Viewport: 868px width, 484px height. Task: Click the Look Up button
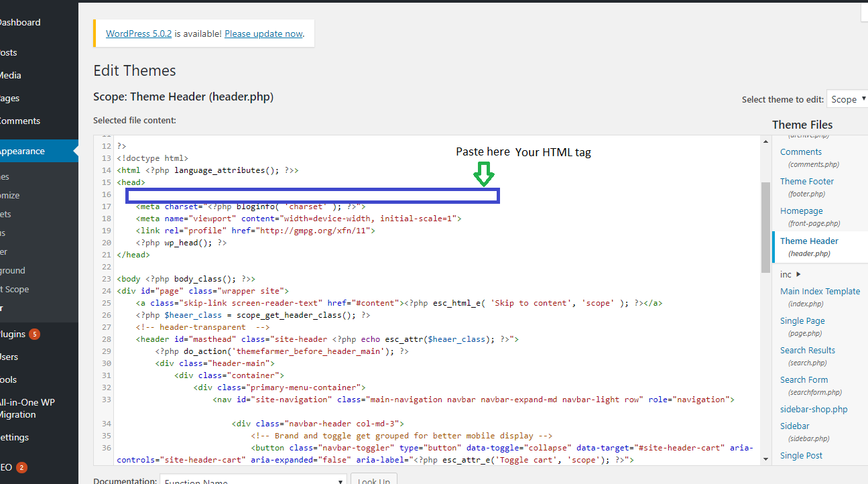[x=374, y=479]
